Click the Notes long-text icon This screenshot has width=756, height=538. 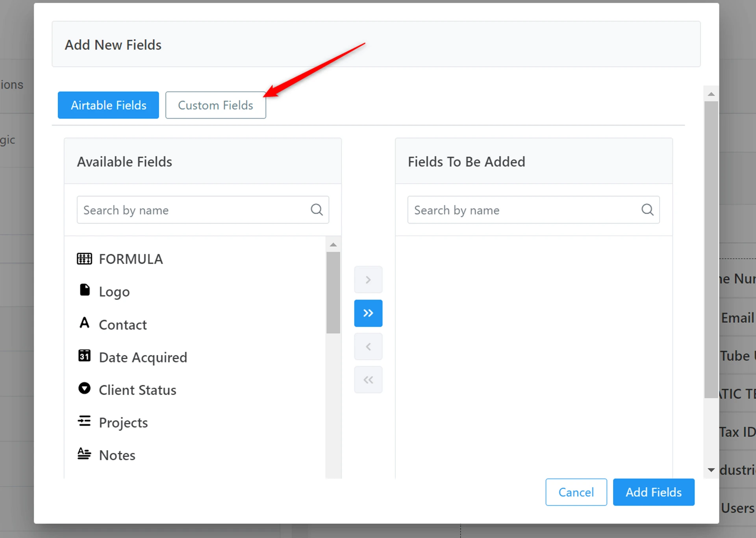tap(84, 454)
